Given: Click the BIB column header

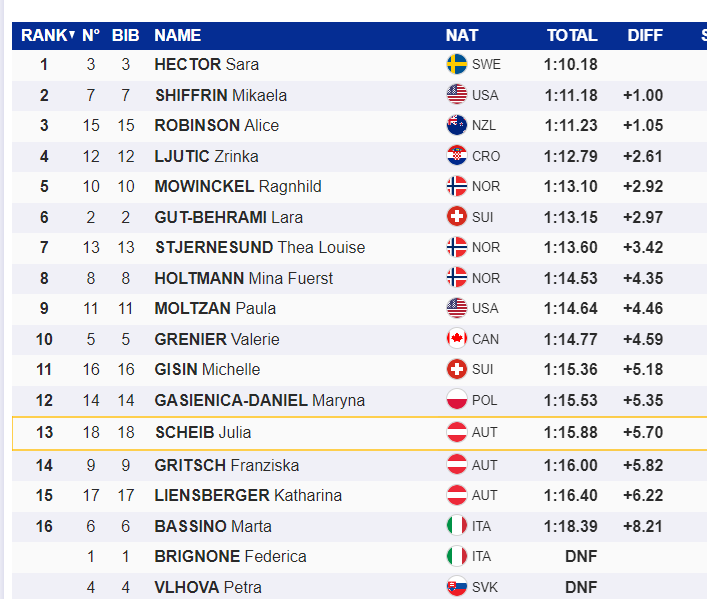Looking at the screenshot, I should [x=125, y=35].
